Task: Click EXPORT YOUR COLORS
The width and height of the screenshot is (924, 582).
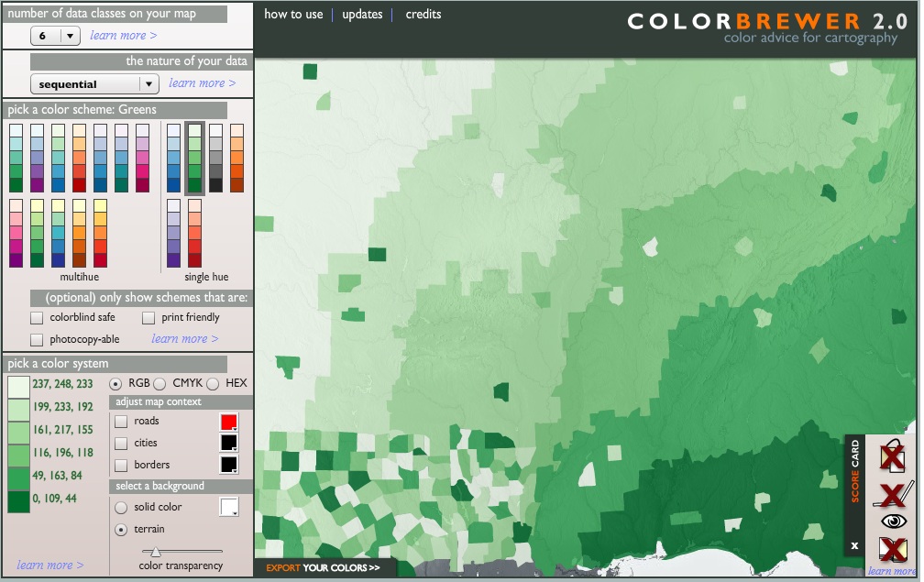Action: tap(320, 567)
